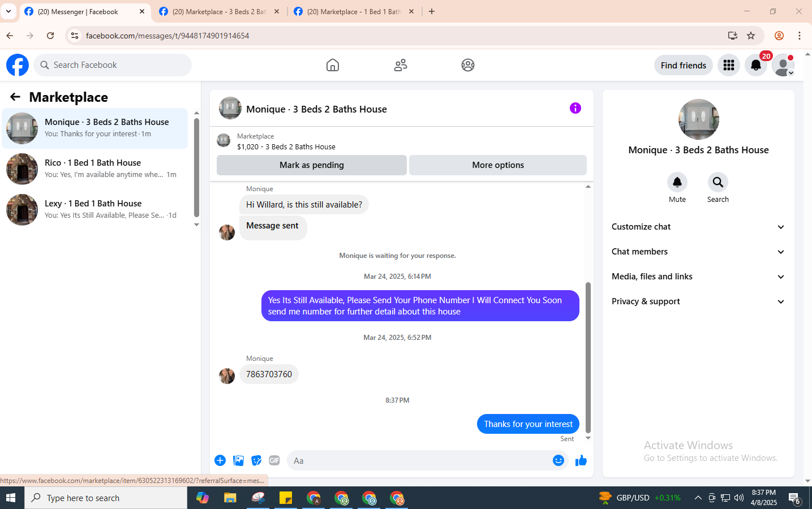Open the GBP/USD widget in the taskbar
Screen dimensions: 812x509
tap(640, 498)
